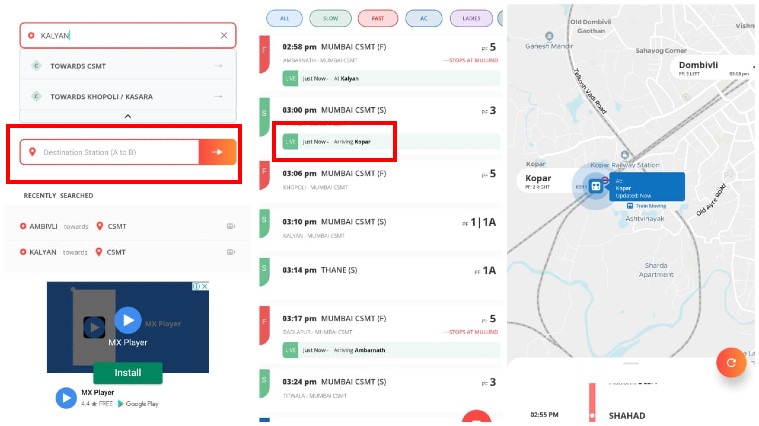Open the 03:06 pm MUMBAI CSMT (F) train

[380, 179]
